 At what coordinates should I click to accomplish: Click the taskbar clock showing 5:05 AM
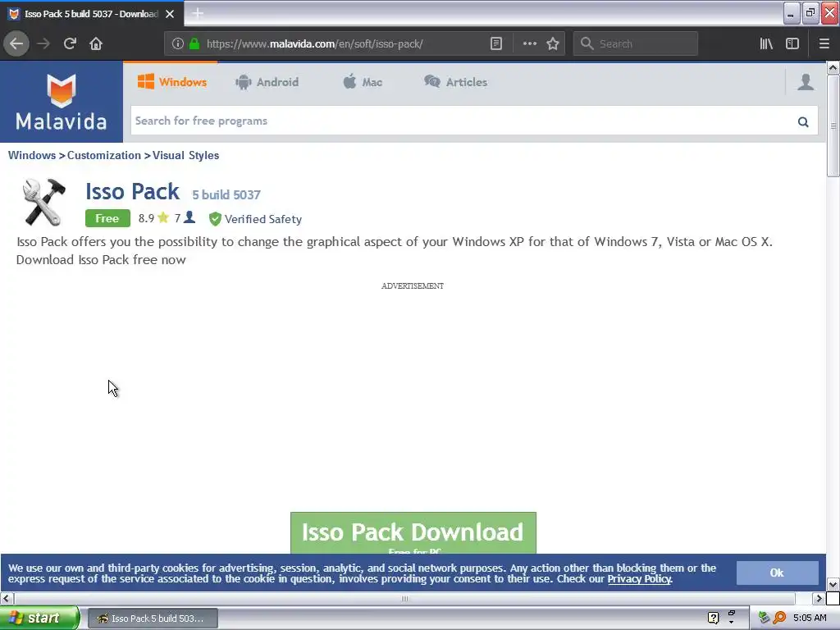pyautogui.click(x=810, y=618)
